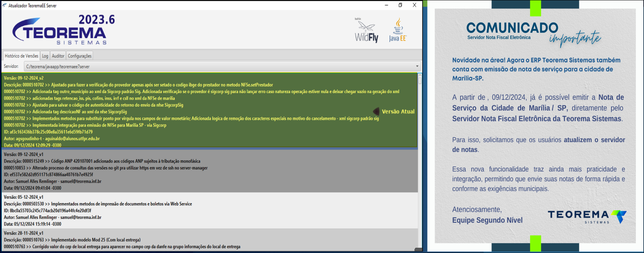644x253 pixels.
Task: Click the 'COMUNICADO' heading in the announcement
Action: coord(512,28)
